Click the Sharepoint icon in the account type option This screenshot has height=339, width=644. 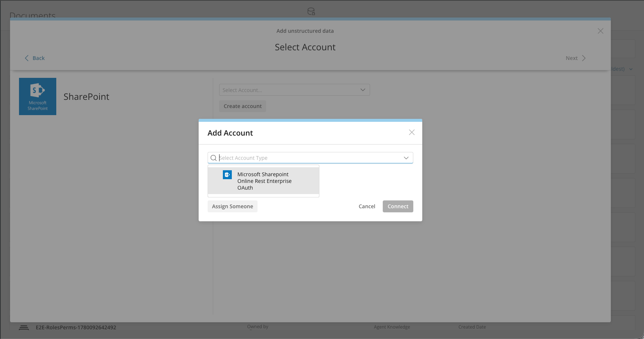coord(227,174)
